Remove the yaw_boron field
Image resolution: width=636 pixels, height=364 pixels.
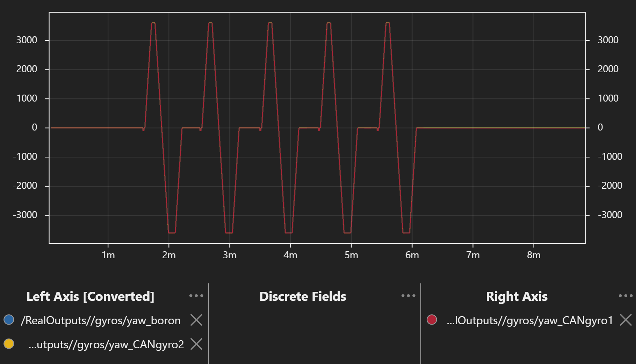[196, 320]
